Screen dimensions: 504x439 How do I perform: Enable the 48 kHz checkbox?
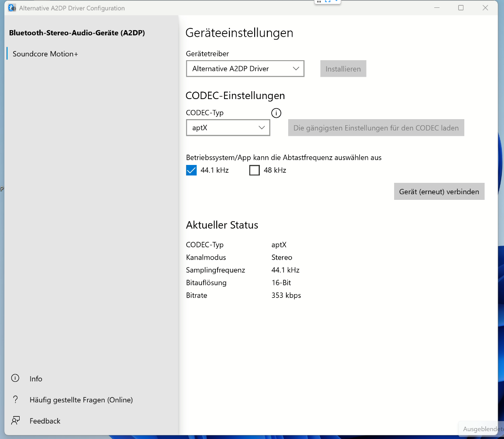coord(254,170)
